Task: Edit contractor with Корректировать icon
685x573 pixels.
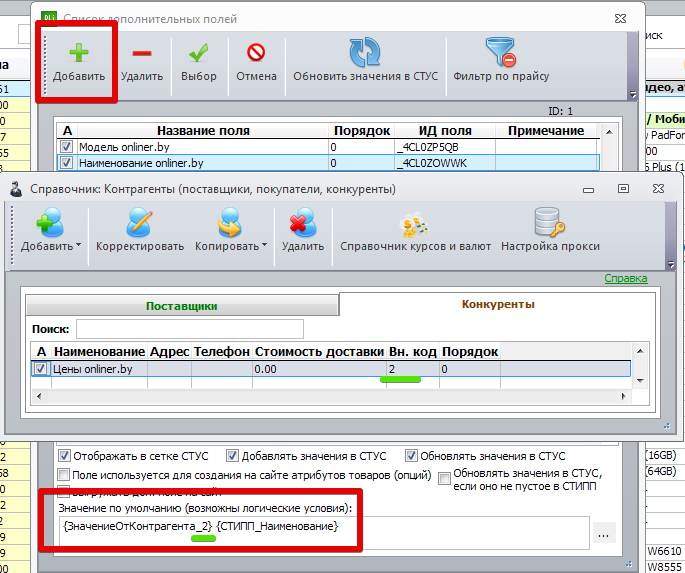Action: pos(140,230)
